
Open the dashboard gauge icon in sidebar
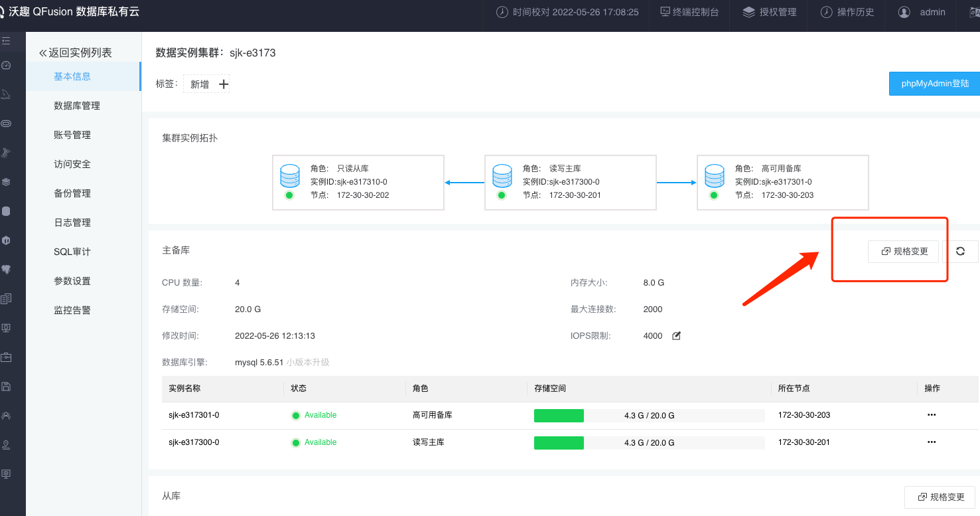click(6, 65)
